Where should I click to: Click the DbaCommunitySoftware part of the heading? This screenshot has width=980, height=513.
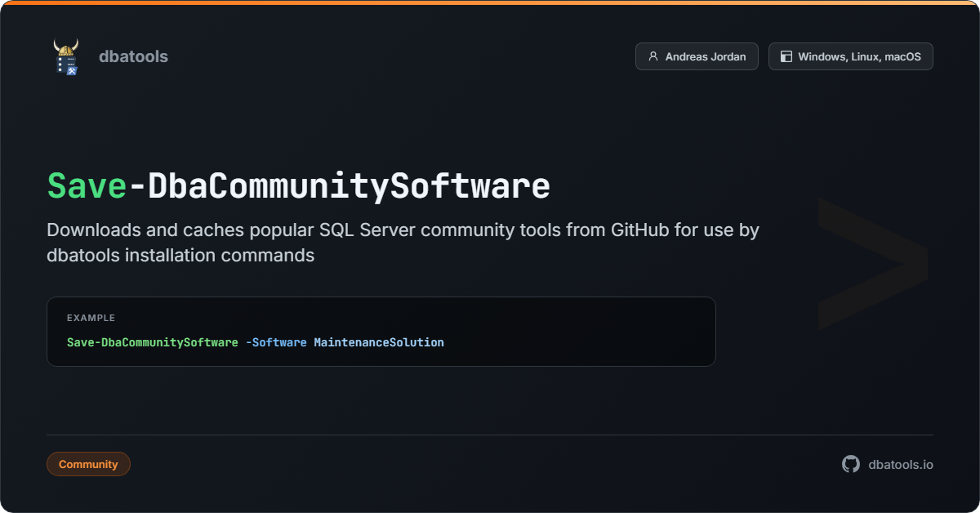tap(349, 185)
